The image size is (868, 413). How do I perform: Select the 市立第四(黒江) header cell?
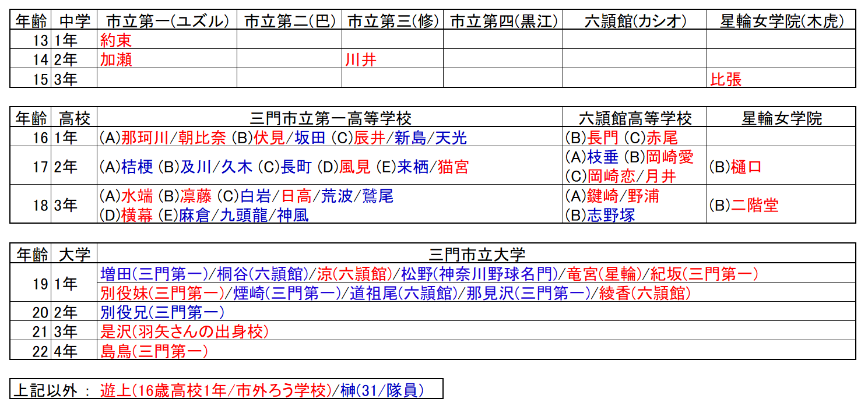[503, 21]
